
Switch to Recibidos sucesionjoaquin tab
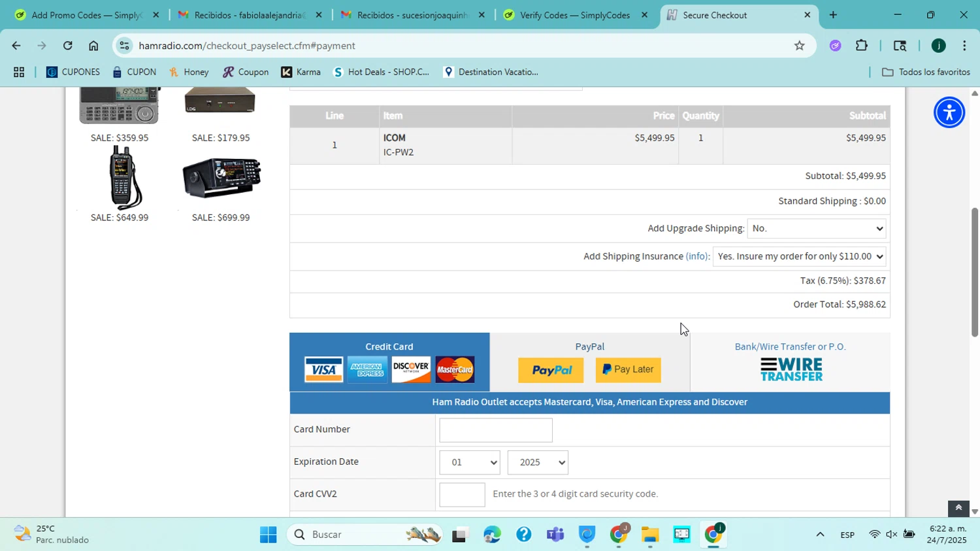point(412,15)
